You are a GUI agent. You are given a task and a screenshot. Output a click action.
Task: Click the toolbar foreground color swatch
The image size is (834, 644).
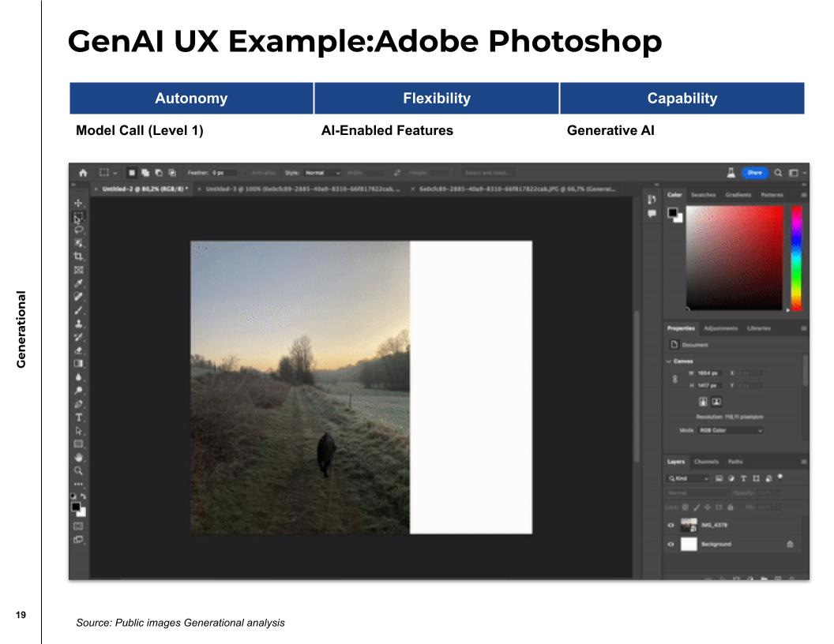[76, 507]
